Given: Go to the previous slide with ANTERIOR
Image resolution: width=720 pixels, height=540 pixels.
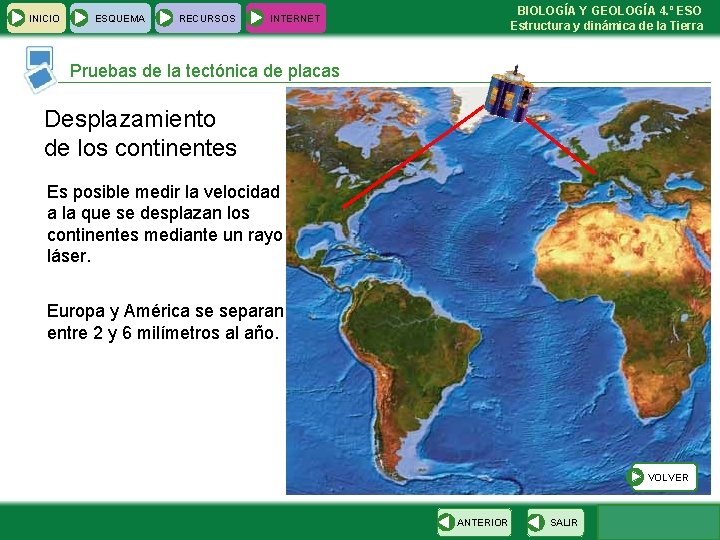Looking at the screenshot, I should (474, 522).
